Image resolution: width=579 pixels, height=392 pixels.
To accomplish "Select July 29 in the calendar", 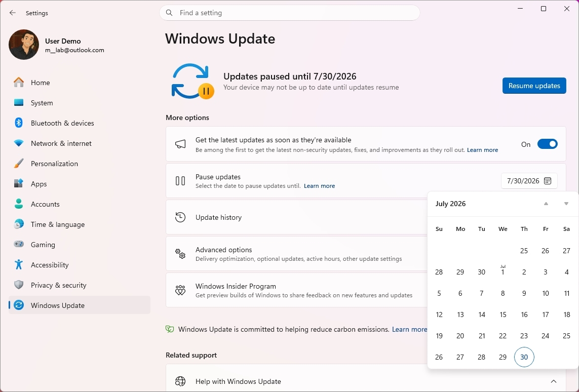I will pos(503,357).
